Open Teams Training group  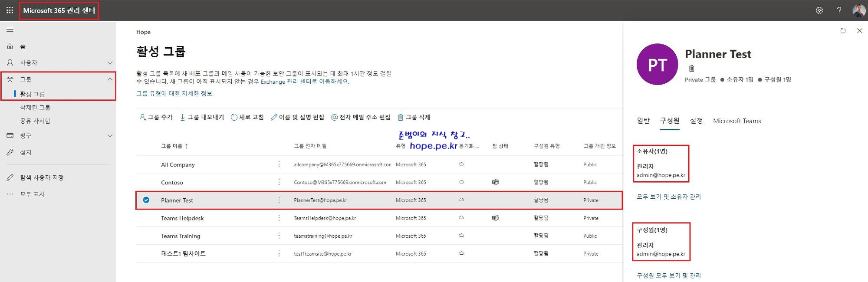click(x=181, y=236)
